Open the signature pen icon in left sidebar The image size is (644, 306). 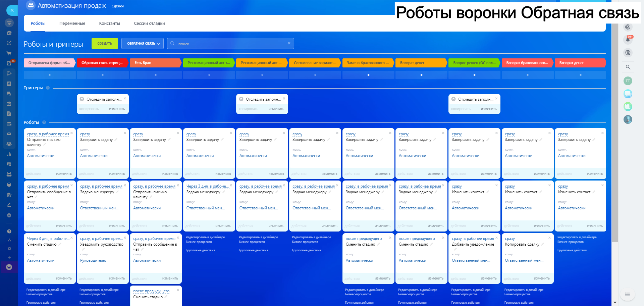(x=9, y=205)
